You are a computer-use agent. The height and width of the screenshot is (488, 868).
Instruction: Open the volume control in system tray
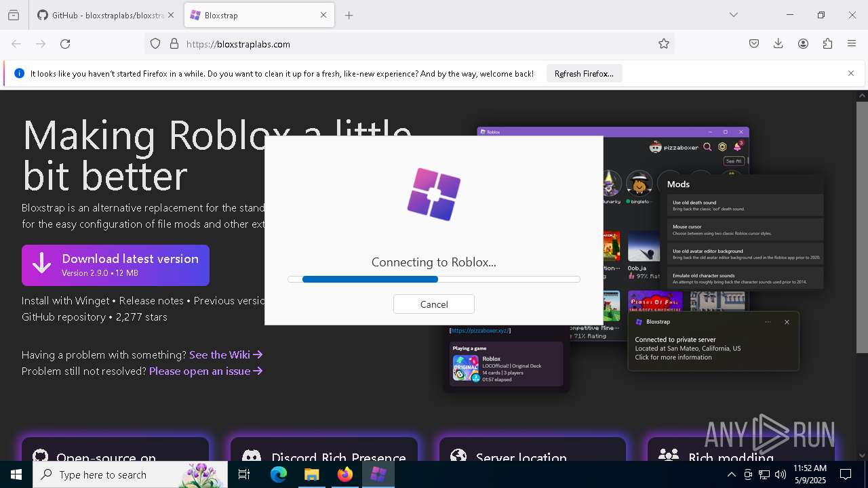[x=781, y=474]
